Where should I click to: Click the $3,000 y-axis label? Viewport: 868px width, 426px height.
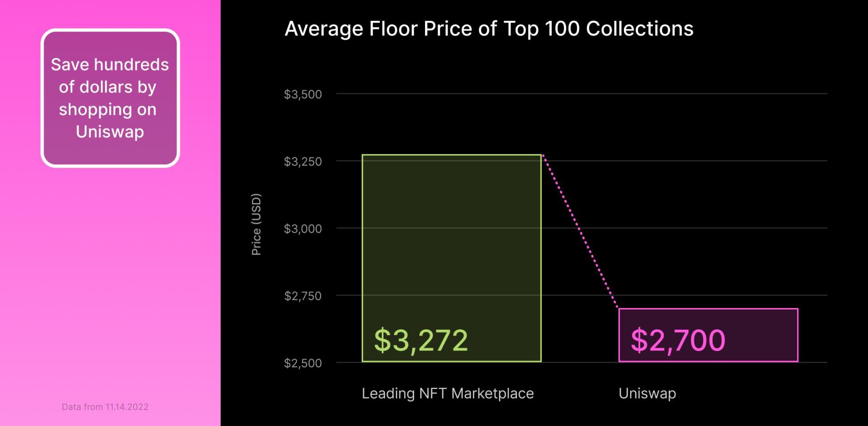coord(303,229)
